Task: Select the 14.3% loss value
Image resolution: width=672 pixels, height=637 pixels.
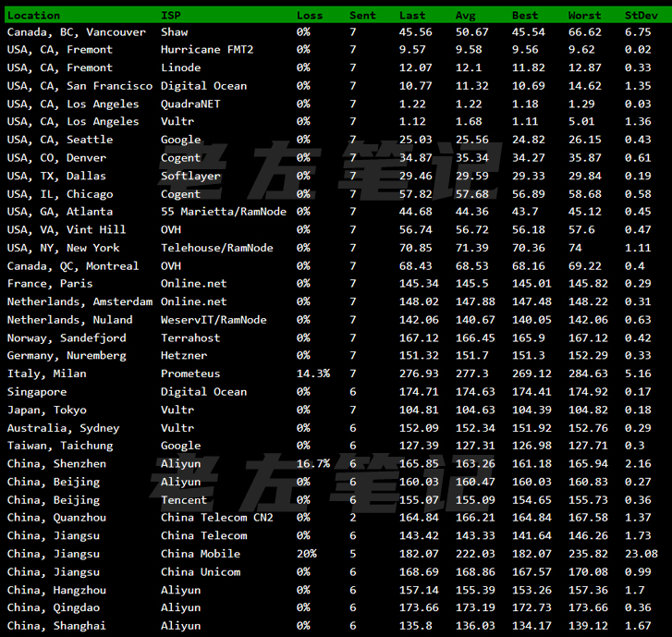Action: click(x=313, y=374)
